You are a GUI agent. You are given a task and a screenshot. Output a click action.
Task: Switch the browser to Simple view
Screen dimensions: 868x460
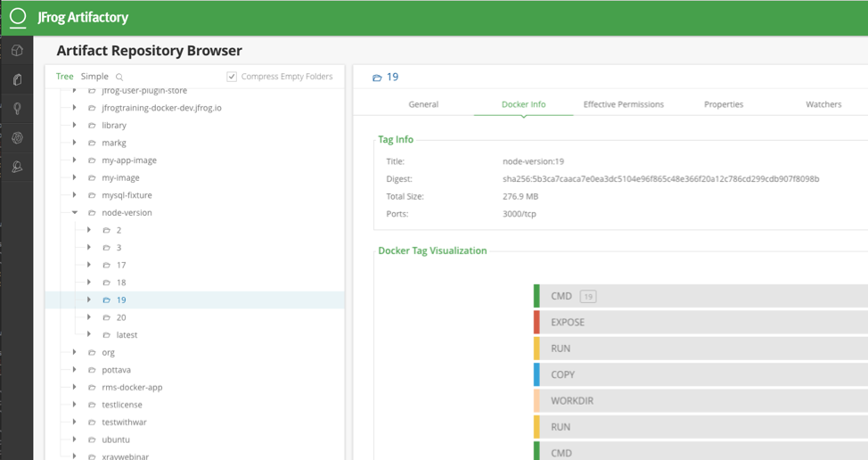94,77
